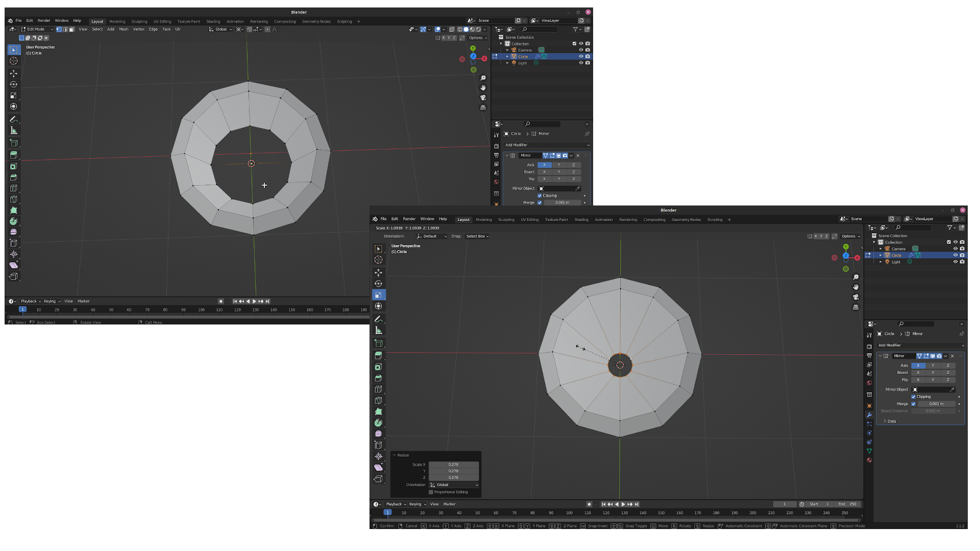Select the Move tool in front Blender window
Screen dimensions: 980x551
[378, 272]
